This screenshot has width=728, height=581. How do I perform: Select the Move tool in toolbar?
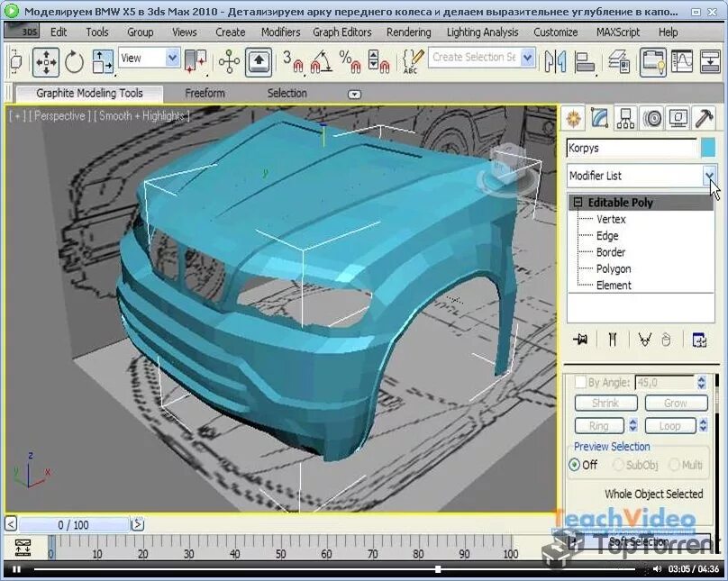coord(45,62)
